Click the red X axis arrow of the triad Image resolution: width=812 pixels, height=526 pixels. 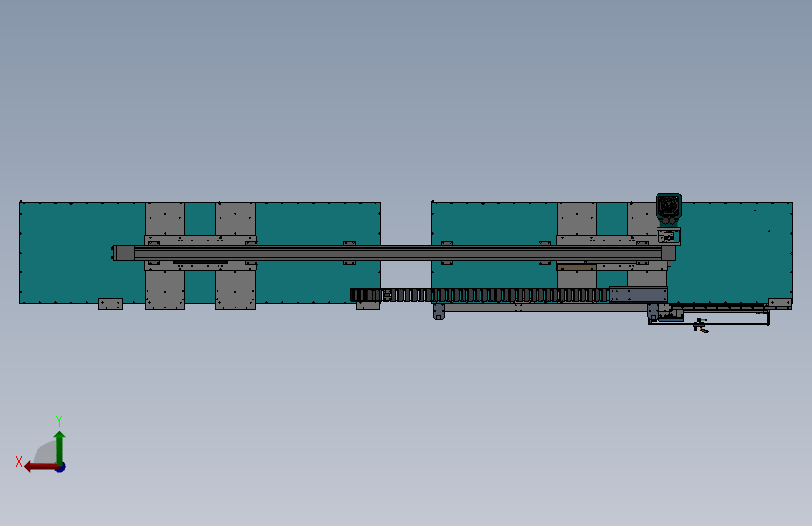click(40, 467)
